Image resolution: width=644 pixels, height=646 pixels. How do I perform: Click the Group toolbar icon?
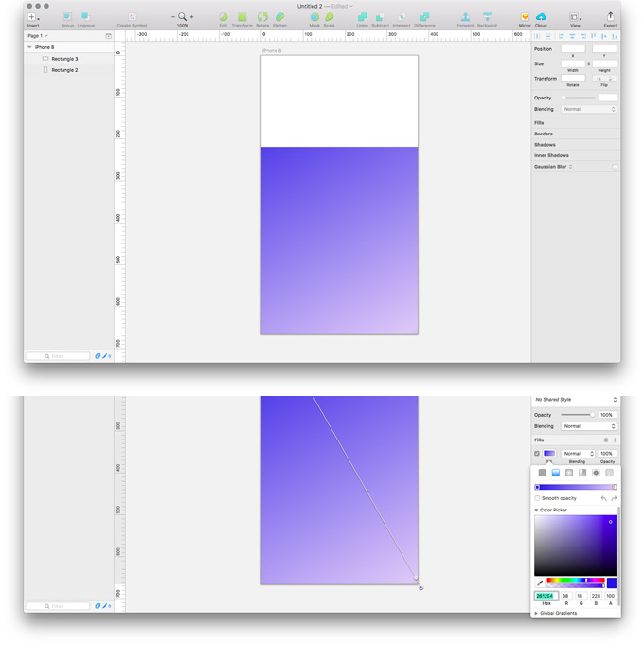[x=67, y=16]
